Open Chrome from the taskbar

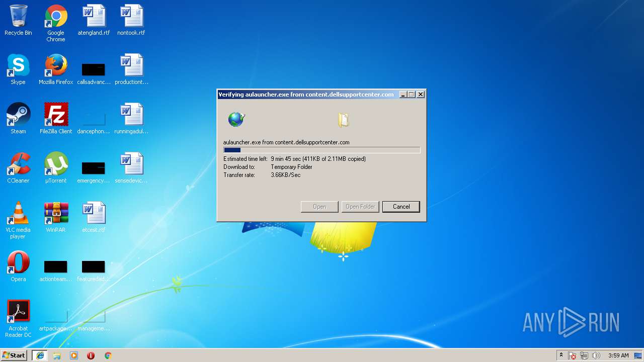[x=108, y=355]
